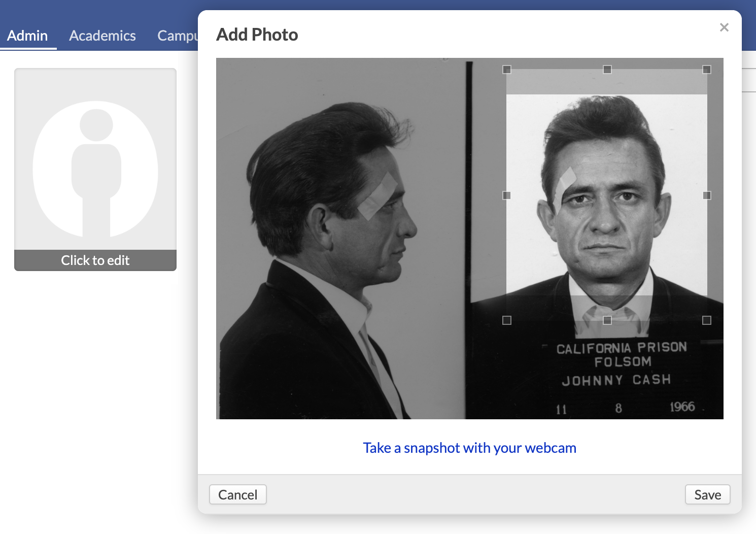
Task: Open the Admin tab
Action: tap(27, 36)
